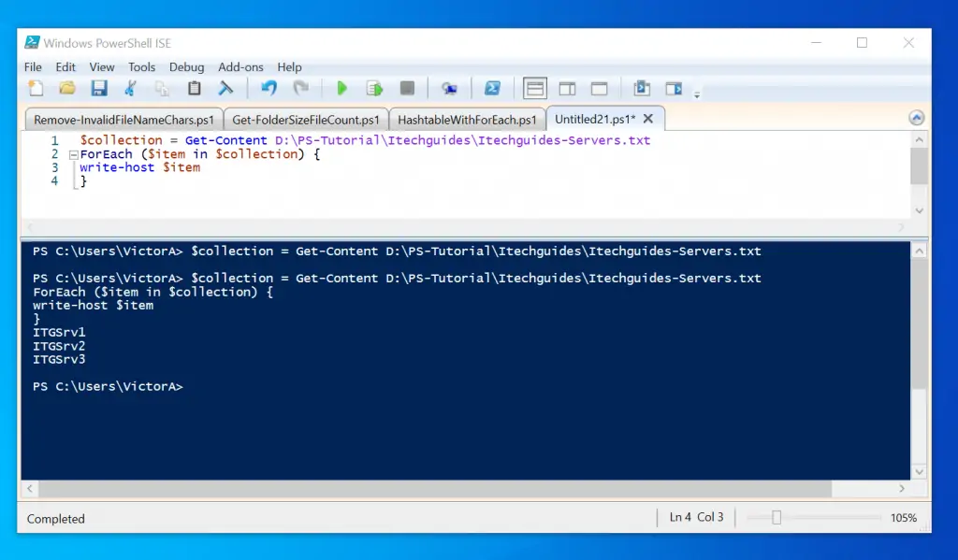Clear the console pane icon
958x560 pixels.
[225, 89]
